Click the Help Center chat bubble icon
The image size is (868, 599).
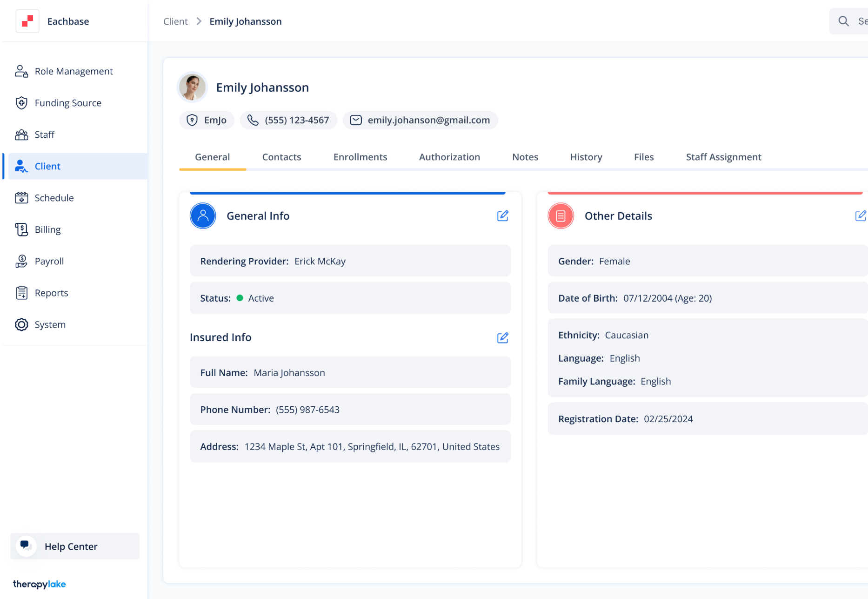[26, 546]
